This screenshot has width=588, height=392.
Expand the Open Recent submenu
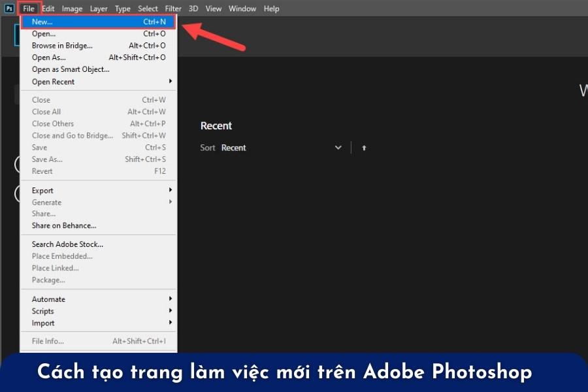(x=53, y=81)
